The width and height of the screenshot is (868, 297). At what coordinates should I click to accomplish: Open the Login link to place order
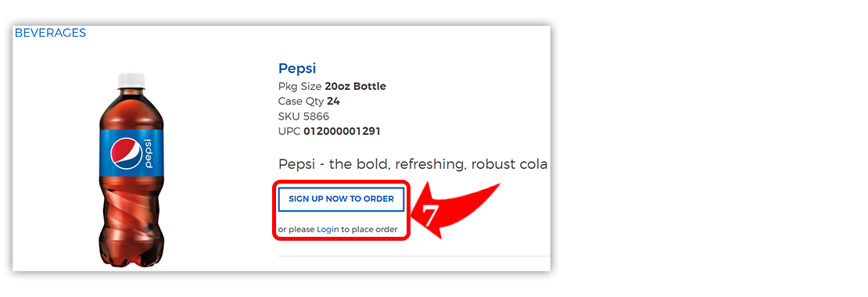tap(328, 229)
